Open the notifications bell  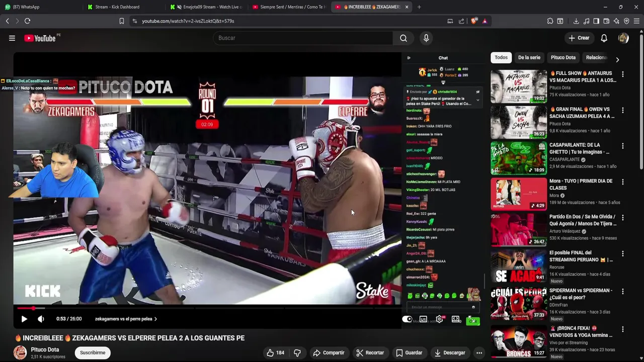coord(604,38)
